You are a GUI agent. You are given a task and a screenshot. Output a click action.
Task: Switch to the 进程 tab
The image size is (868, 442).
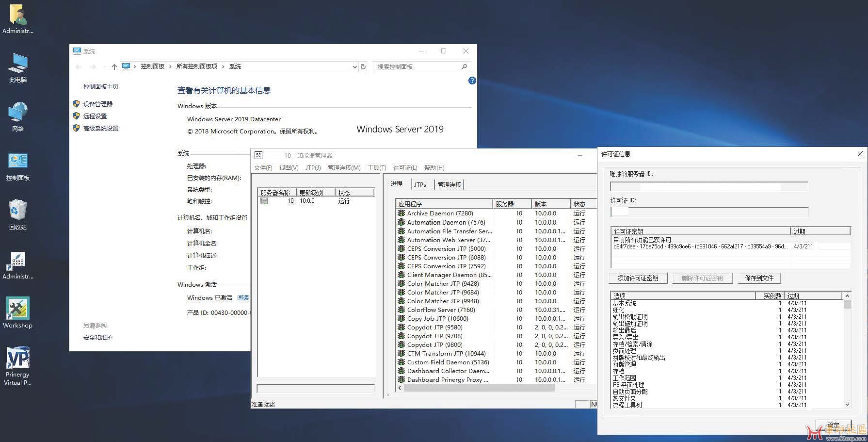click(x=397, y=184)
